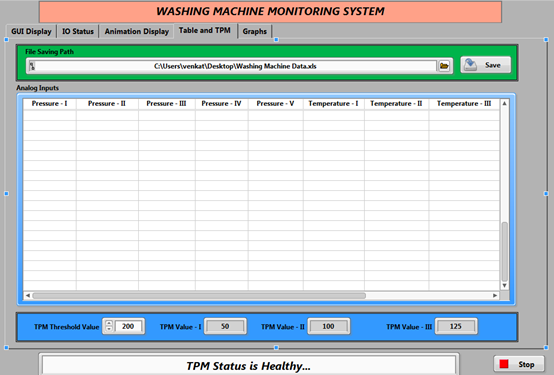Click the Save button

coord(485,65)
